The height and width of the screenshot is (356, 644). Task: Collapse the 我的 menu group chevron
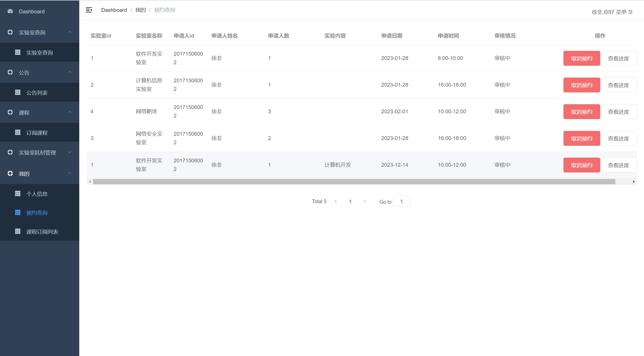70,173
